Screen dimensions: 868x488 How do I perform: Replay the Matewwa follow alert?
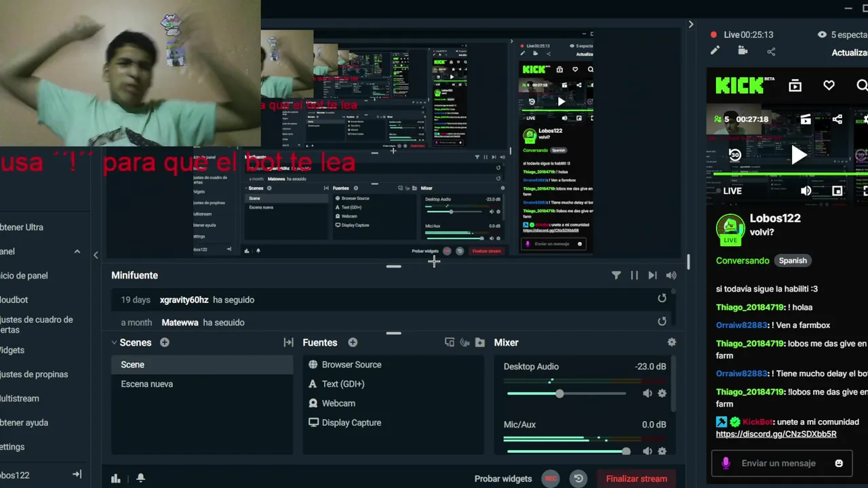coord(662,321)
